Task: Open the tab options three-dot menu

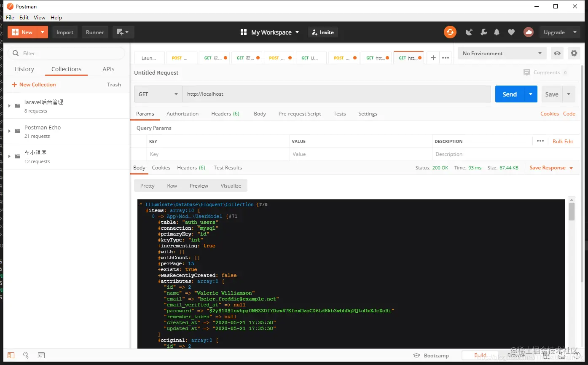Action: tap(446, 58)
